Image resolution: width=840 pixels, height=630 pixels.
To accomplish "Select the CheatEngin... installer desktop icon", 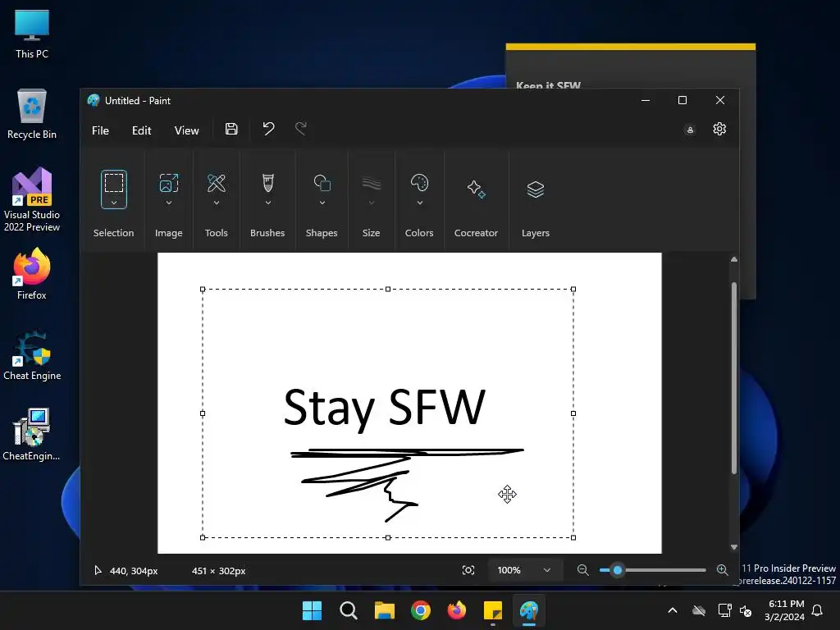I will pyautogui.click(x=32, y=435).
